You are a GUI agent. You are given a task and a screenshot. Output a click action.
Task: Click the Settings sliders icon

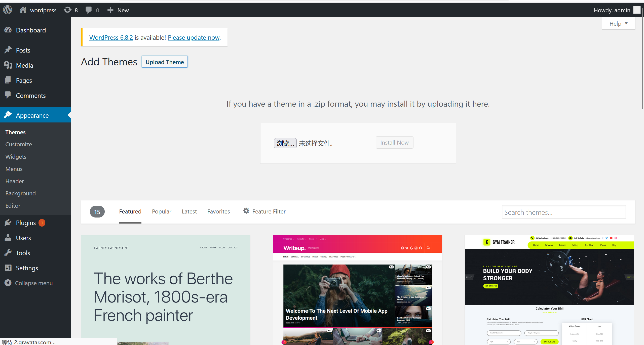(x=8, y=268)
